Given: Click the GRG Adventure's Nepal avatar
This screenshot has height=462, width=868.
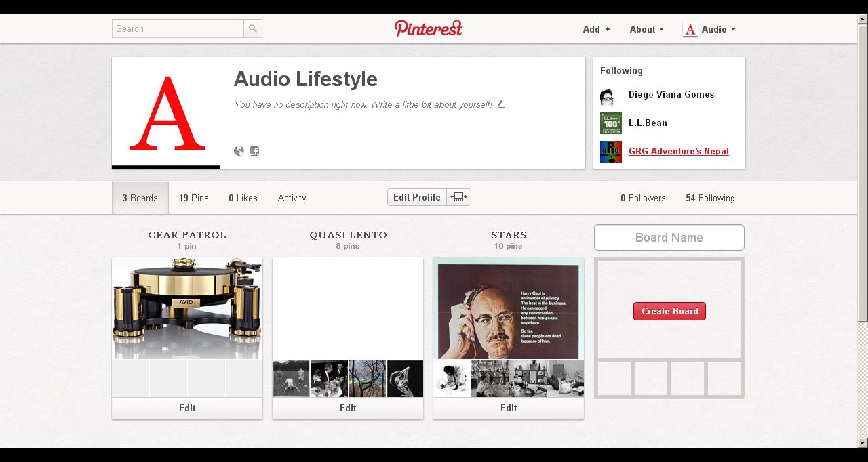Looking at the screenshot, I should (611, 152).
